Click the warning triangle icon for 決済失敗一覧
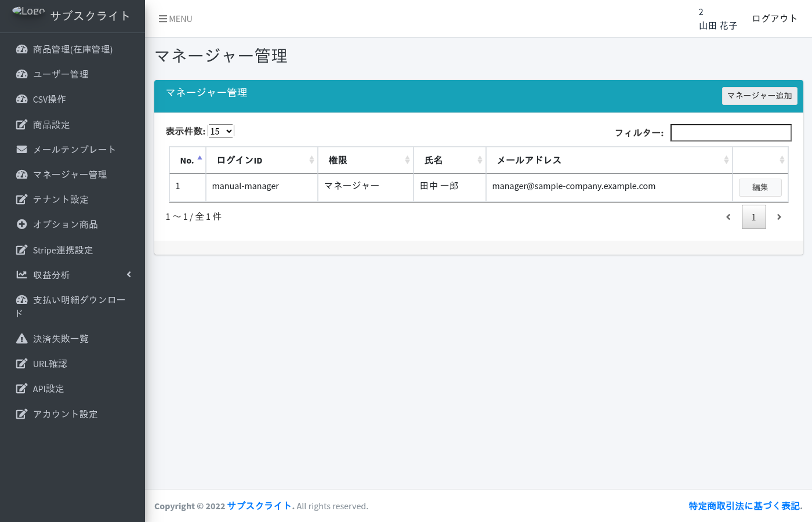Image resolution: width=812 pixels, height=522 pixels. 21,338
